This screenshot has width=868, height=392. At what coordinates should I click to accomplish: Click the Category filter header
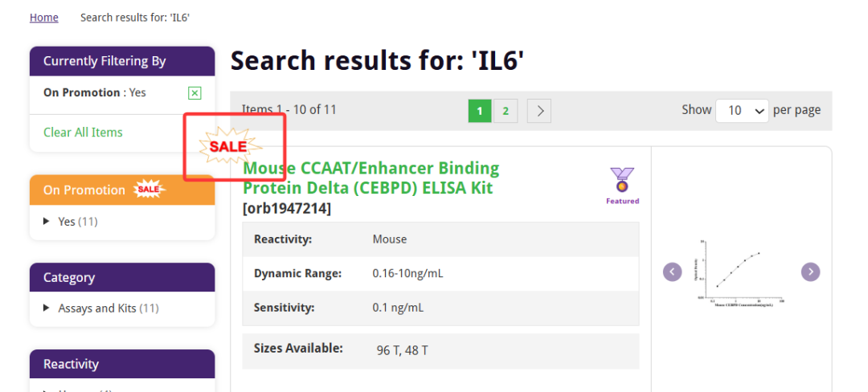tap(122, 277)
